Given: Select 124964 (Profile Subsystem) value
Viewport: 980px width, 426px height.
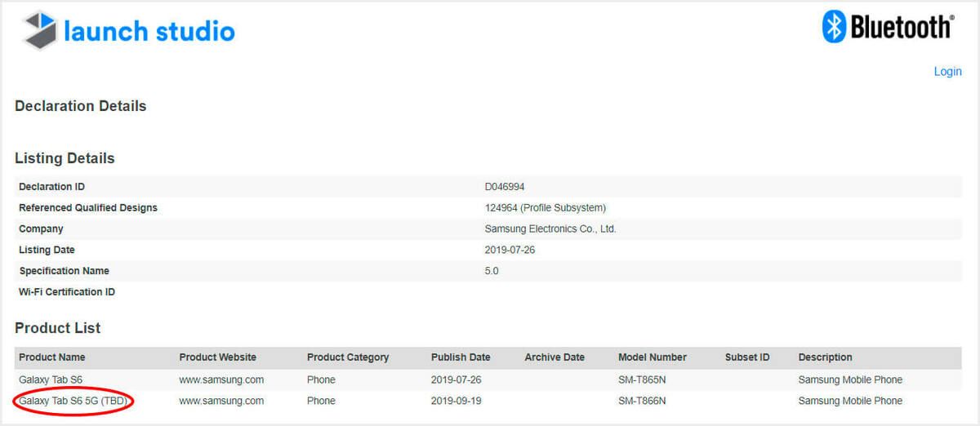Looking at the screenshot, I should click(x=546, y=208).
